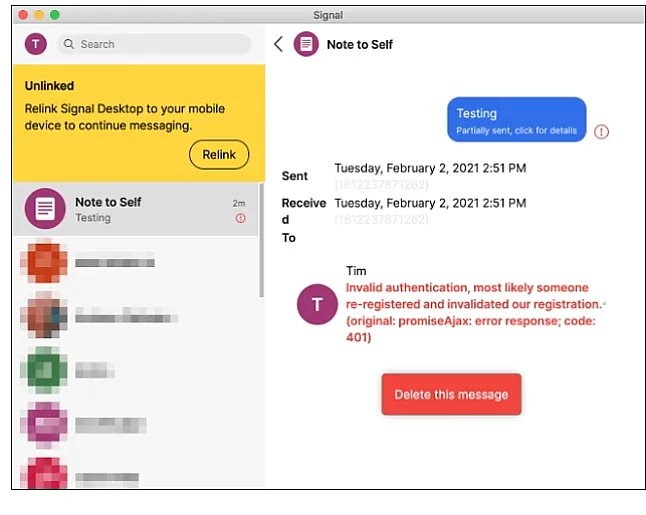Click Note to Self avatar in conversation list
The width and height of the screenshot is (646, 515).
coord(45,209)
